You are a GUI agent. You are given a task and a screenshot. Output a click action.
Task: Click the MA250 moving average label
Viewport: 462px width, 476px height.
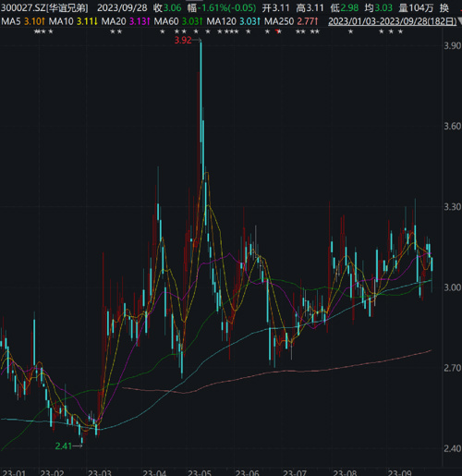[x=279, y=21]
